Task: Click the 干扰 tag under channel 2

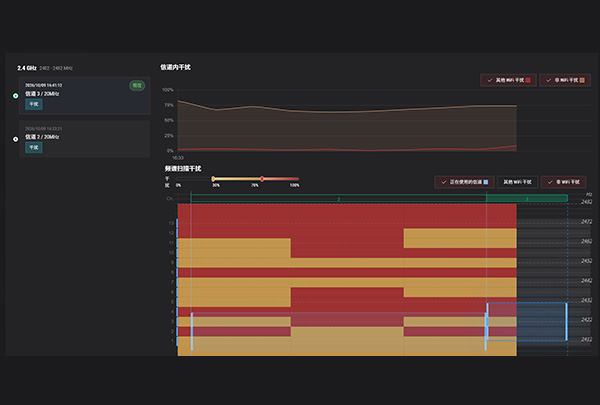Action: [34, 147]
